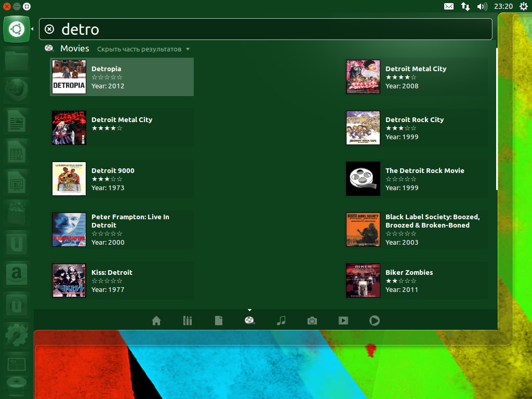
Task: Click the star rating of Detroit 9000
Action: [x=107, y=179]
